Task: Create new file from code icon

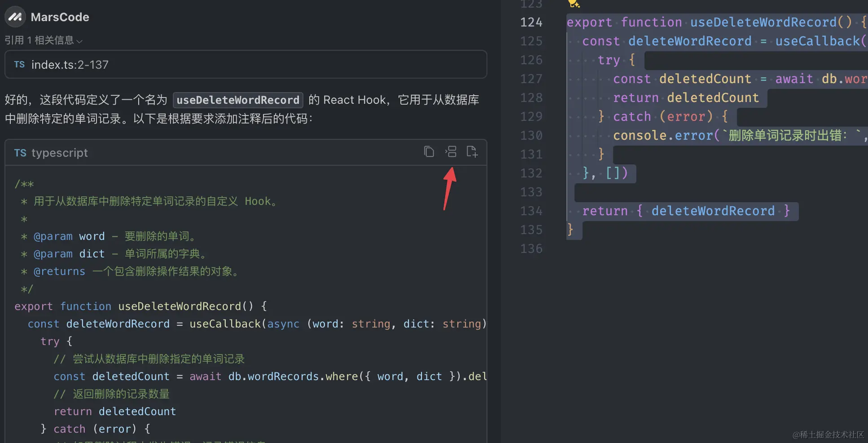Action: [x=472, y=152]
